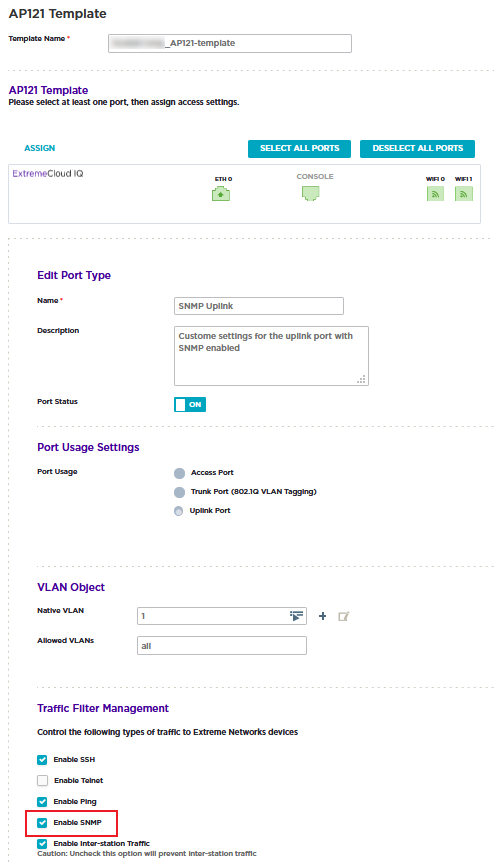Disable Enable Inter-station Traffic checkbox
494x865 pixels.
(x=42, y=844)
